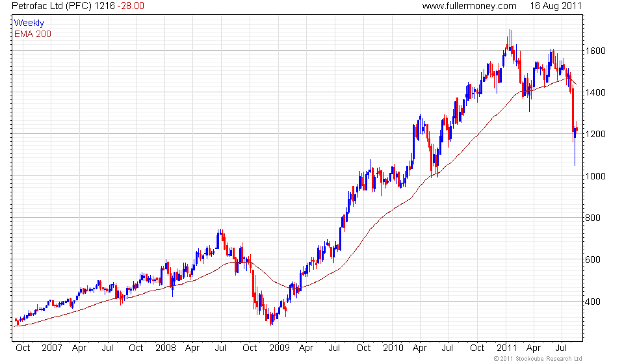
Task: Click the '600' price axis label
Action: (x=593, y=259)
